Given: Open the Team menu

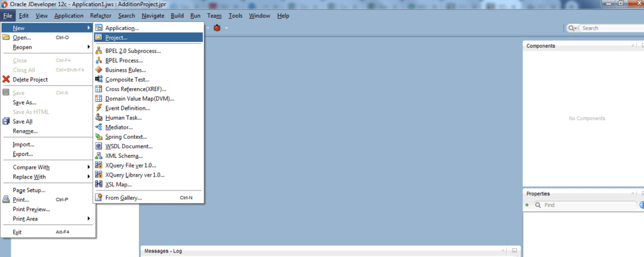Looking at the screenshot, I should 214,16.
